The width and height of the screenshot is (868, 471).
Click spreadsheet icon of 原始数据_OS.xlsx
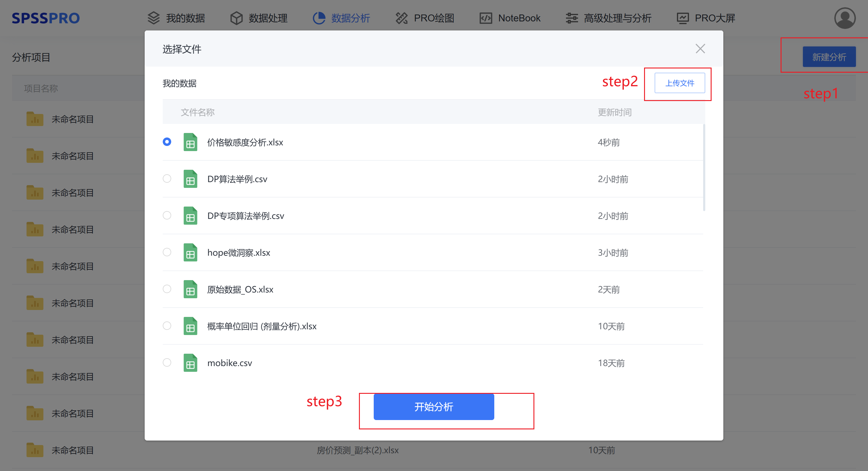[x=190, y=289]
